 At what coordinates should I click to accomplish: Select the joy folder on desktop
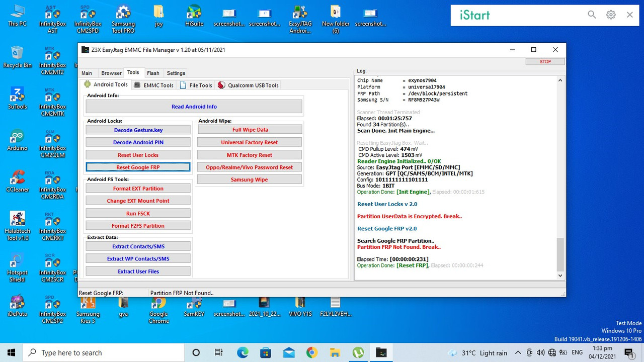(x=158, y=16)
